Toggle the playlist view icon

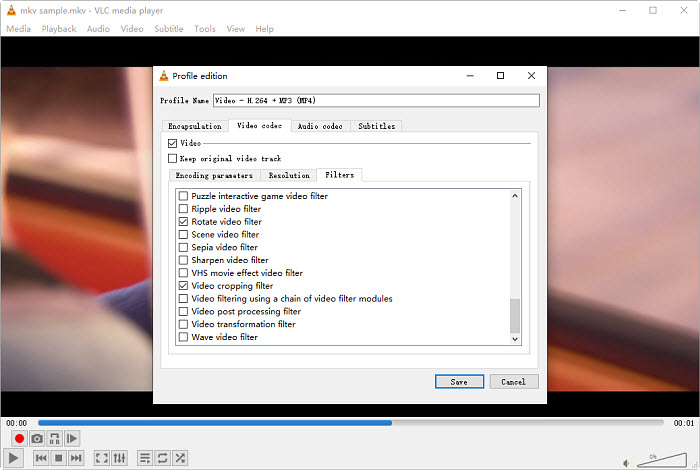pos(145,458)
